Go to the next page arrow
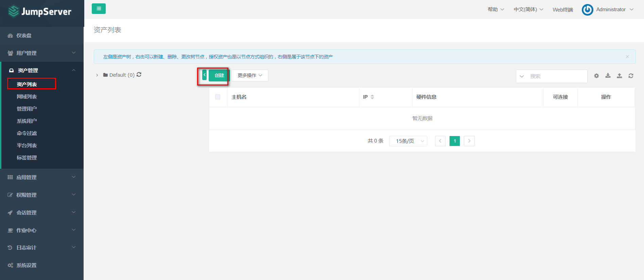This screenshot has height=280, width=644. 469,141
